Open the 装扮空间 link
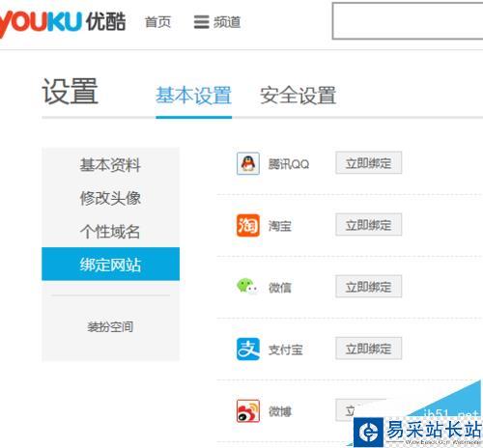The image size is (483, 448). coord(110,327)
